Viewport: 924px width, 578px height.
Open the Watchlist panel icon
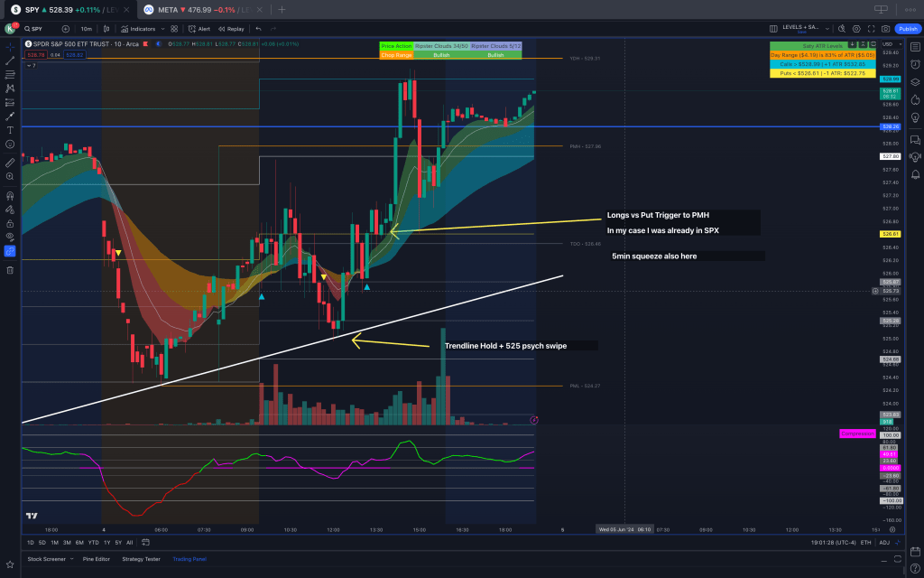(x=915, y=46)
